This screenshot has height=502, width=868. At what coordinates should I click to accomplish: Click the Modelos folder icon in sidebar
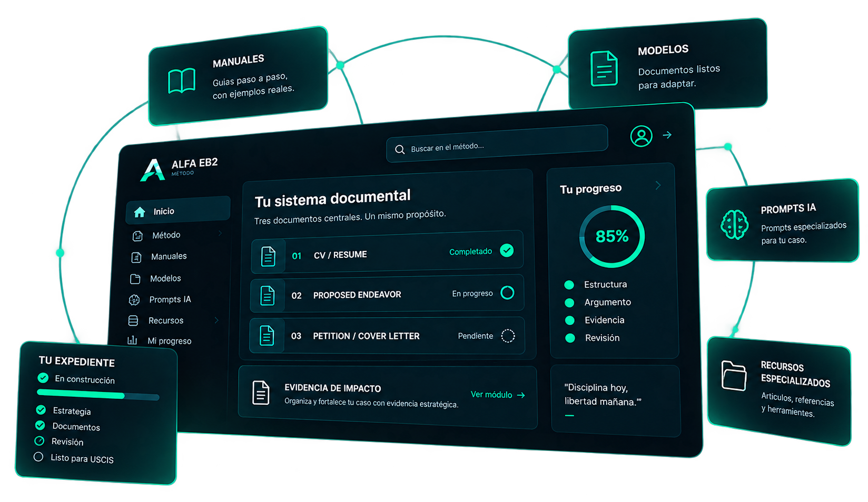tap(135, 279)
